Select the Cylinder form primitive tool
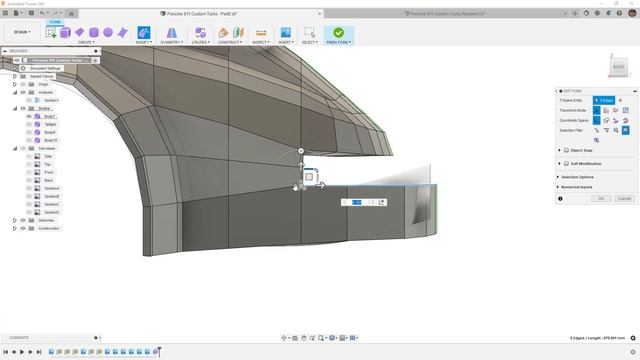 point(94,33)
